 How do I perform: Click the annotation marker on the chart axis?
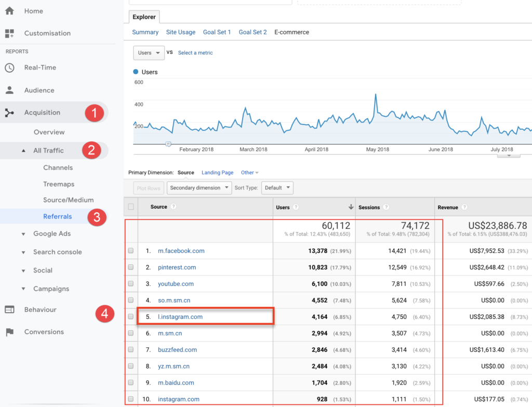pos(168,144)
